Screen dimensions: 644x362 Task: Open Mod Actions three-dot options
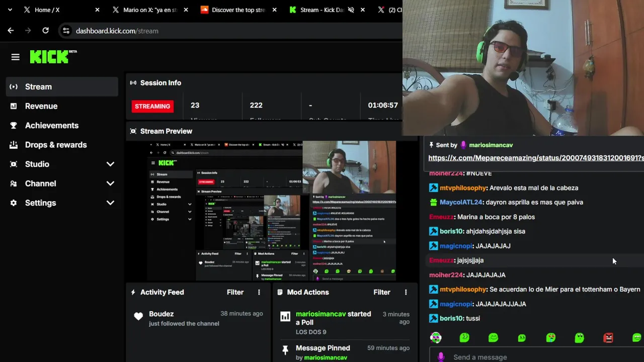coord(406,292)
